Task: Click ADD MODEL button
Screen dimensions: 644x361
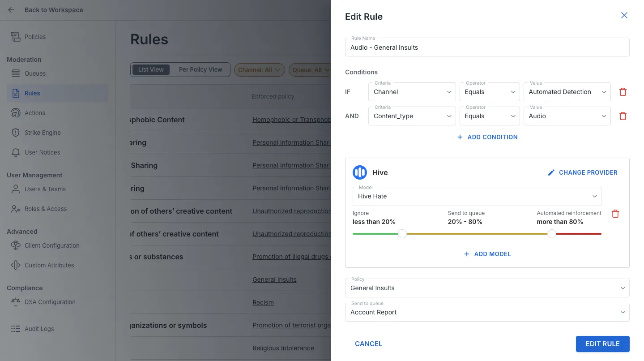Action: click(x=487, y=254)
